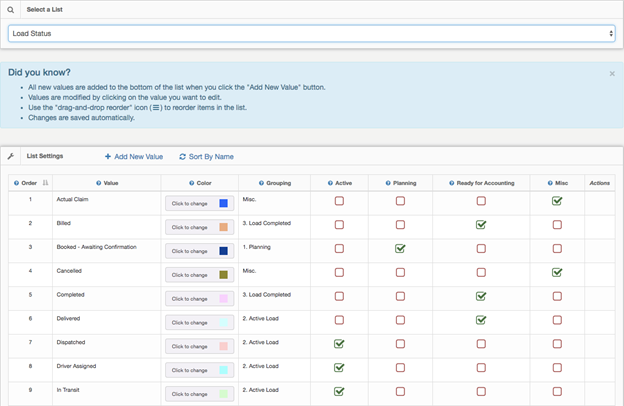Click the Color column help icon
Viewport: 624px width, 406px height.
coord(191,183)
